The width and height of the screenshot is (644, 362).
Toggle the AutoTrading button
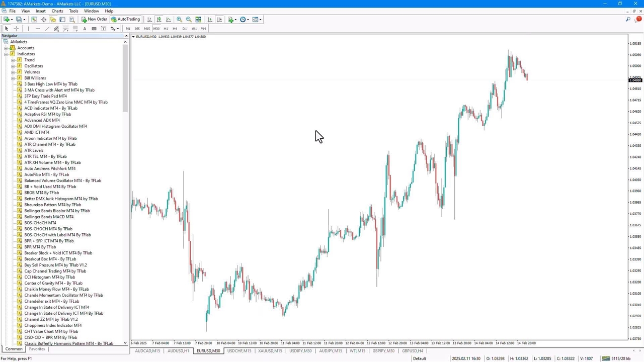pos(125,20)
